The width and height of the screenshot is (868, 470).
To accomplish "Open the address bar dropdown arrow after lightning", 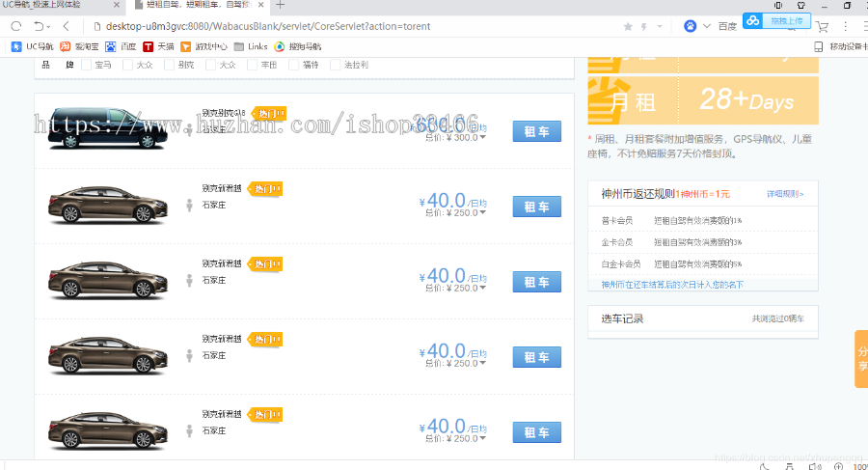I will tap(660, 27).
